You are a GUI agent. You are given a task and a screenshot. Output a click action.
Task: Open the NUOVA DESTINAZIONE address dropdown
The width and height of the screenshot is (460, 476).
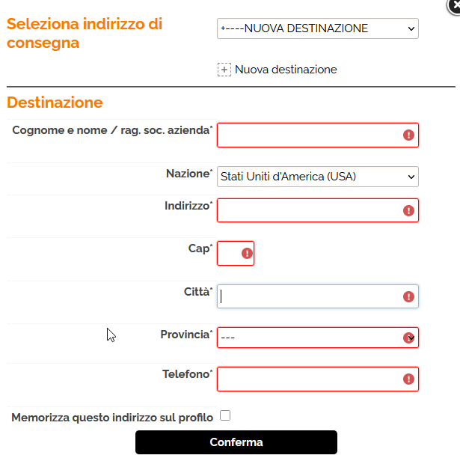317,28
